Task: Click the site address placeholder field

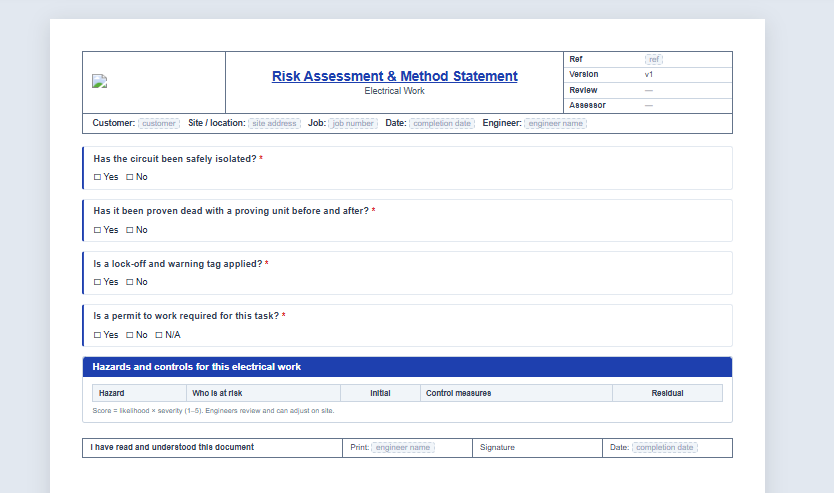Action: coord(274,123)
